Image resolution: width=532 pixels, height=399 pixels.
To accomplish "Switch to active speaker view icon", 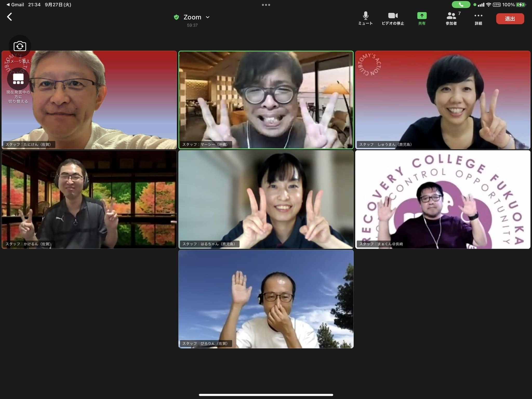I will pos(18,79).
